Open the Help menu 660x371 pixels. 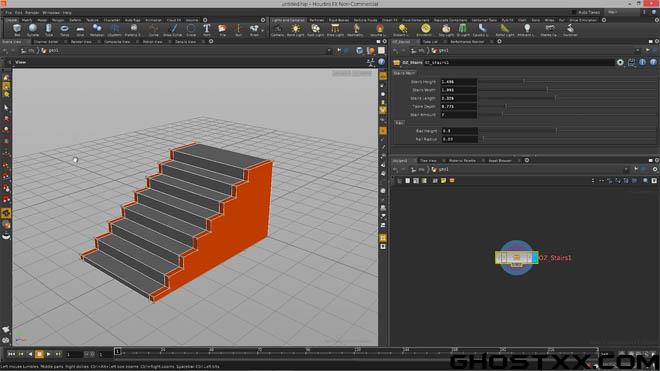click(67, 13)
